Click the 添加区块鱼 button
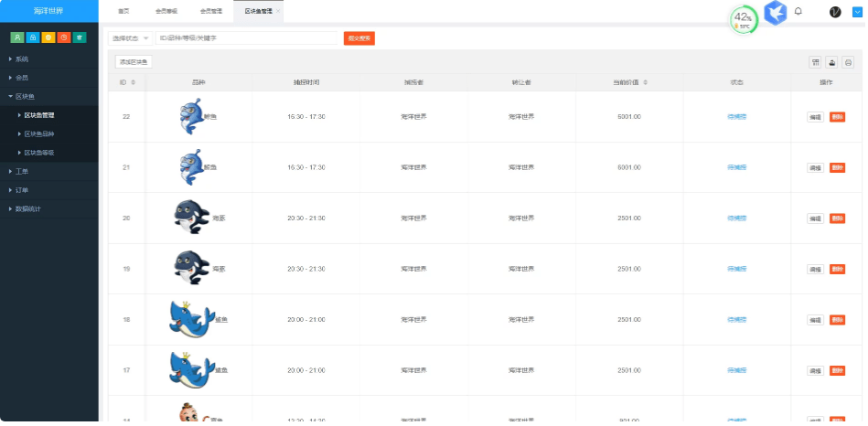Image resolution: width=868 pixels, height=426 pixels. point(134,62)
